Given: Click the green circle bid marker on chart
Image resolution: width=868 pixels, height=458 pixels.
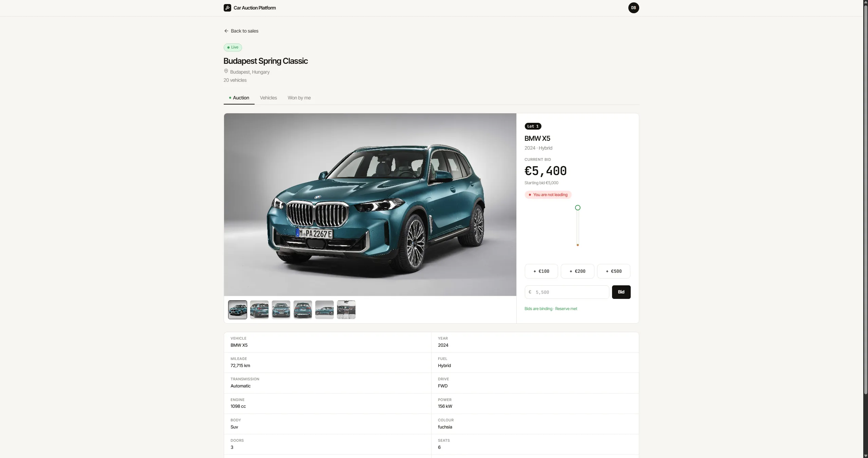Looking at the screenshot, I should (577, 208).
